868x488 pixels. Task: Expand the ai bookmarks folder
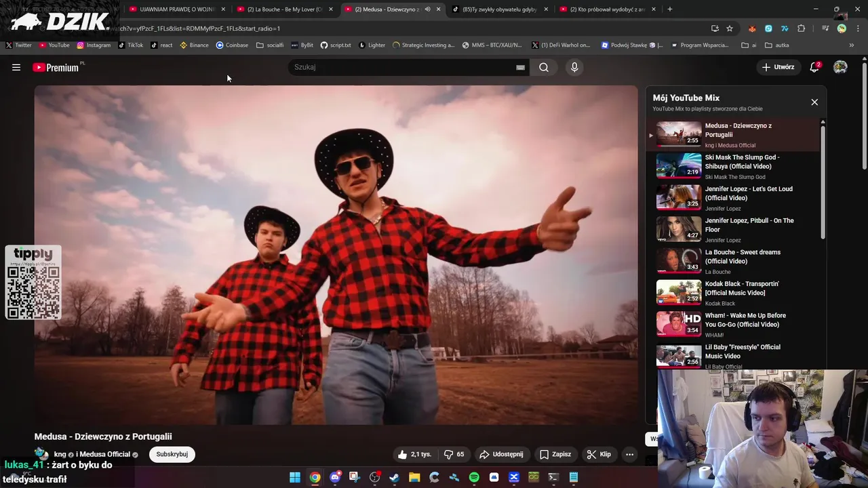(x=749, y=45)
